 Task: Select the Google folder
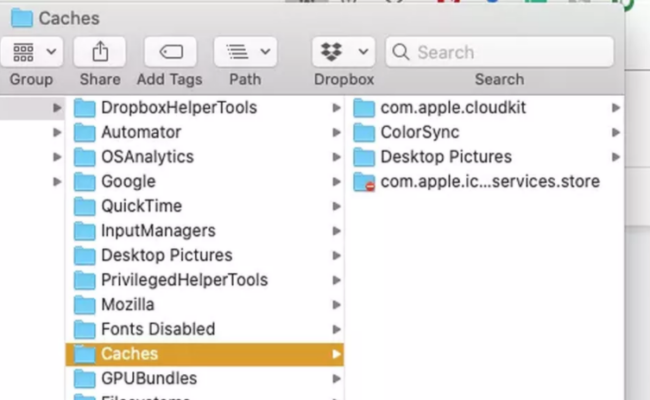[128, 181]
